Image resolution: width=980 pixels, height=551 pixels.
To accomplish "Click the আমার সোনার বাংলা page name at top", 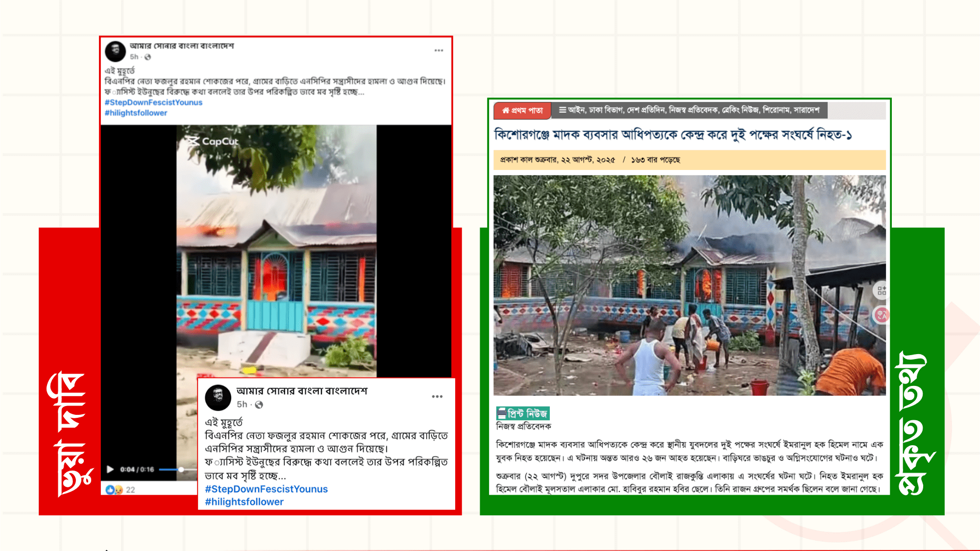I will tap(181, 46).
